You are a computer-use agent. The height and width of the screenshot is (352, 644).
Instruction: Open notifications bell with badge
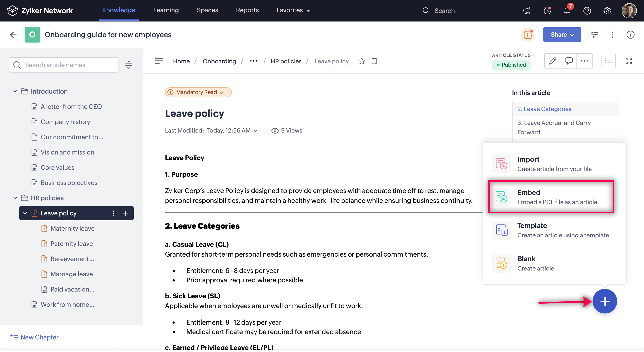click(567, 11)
